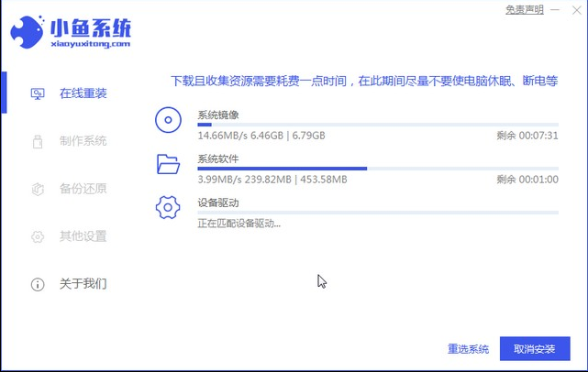Click the 14.66MB/s 6.46GB | 6.79GB status text
This screenshot has width=588, height=372.
pyautogui.click(x=261, y=136)
